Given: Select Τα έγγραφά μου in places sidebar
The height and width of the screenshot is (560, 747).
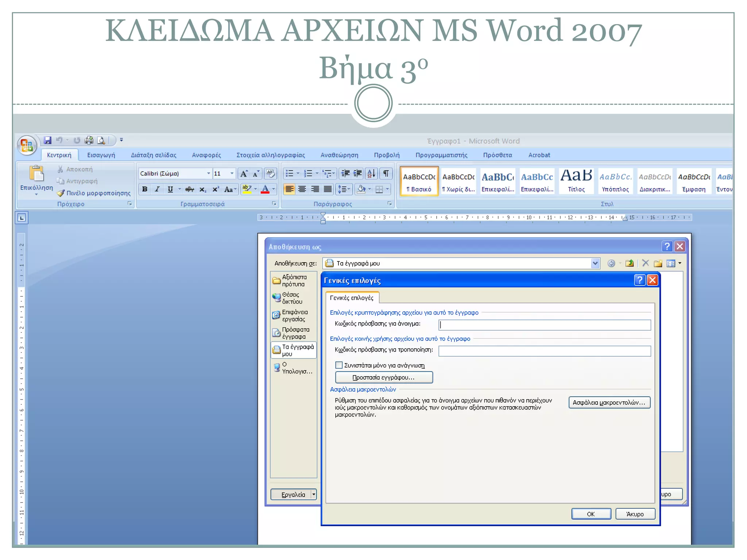Looking at the screenshot, I should 294,350.
